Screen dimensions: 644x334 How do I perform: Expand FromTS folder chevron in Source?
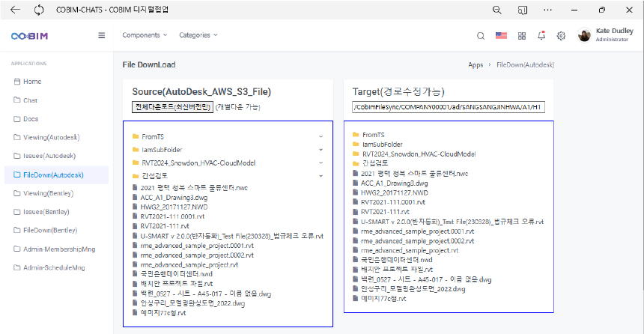click(321, 136)
